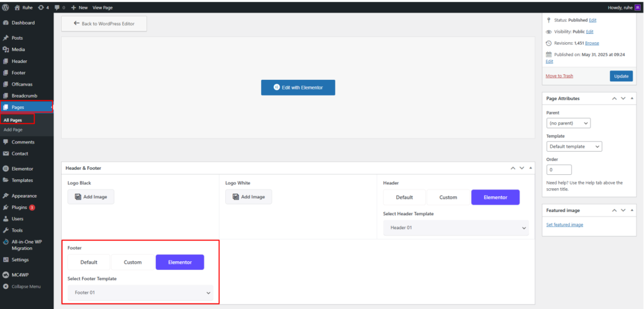Toggle the Featured image panel triangle
This screenshot has width=644, height=309.
point(632,210)
